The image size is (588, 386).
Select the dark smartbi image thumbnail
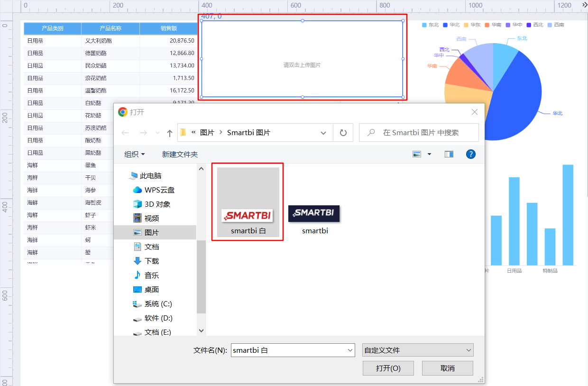pyautogui.click(x=314, y=214)
